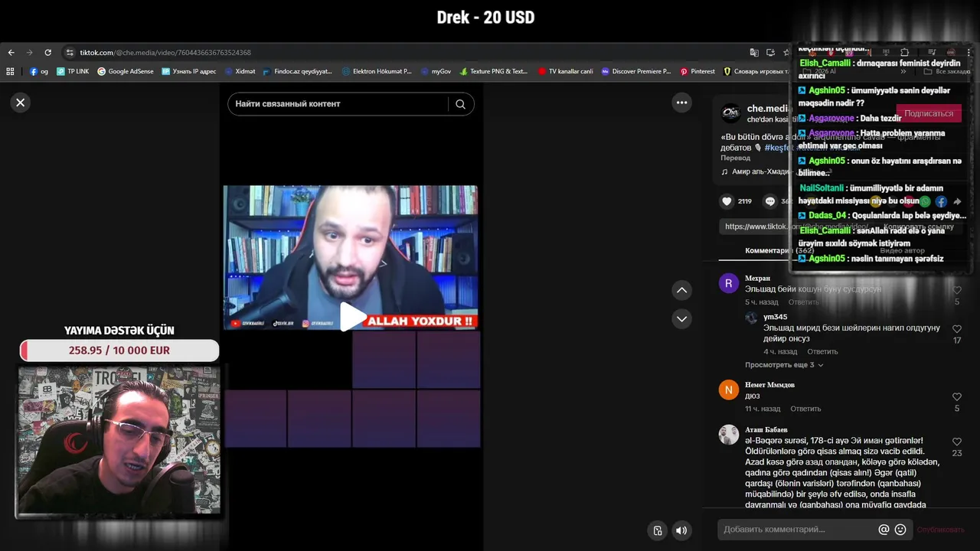The height and width of the screenshot is (551, 980).
Task: Toggle the floating player icon
Action: (x=657, y=530)
